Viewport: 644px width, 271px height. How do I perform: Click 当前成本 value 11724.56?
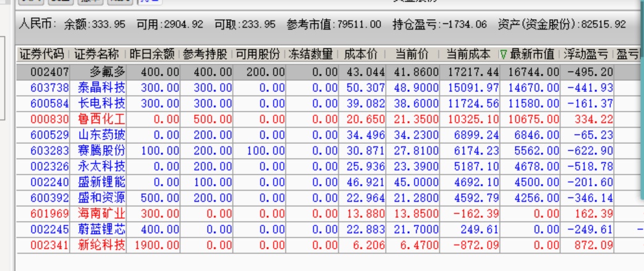pos(473,103)
